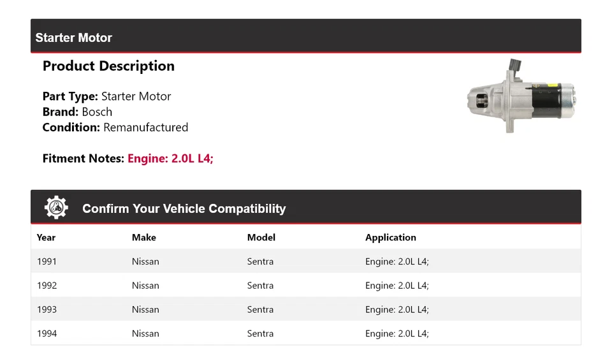Click the Brand: Bosch line

coord(77,112)
